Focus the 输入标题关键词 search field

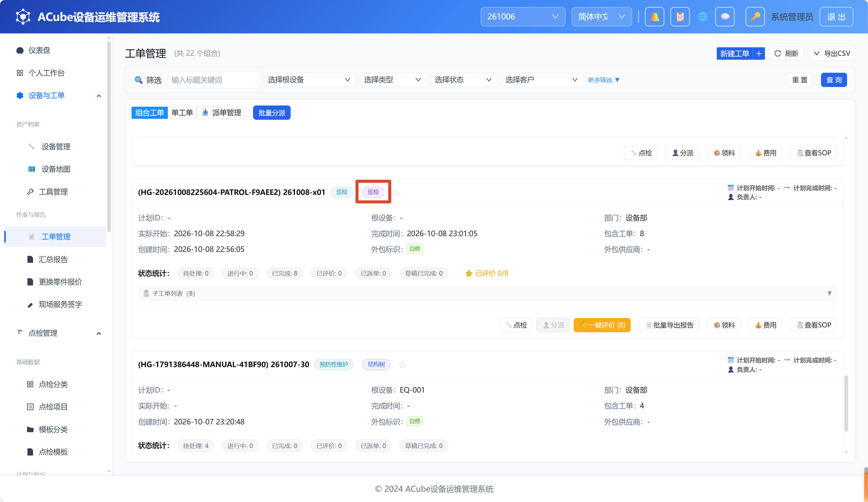click(214, 80)
